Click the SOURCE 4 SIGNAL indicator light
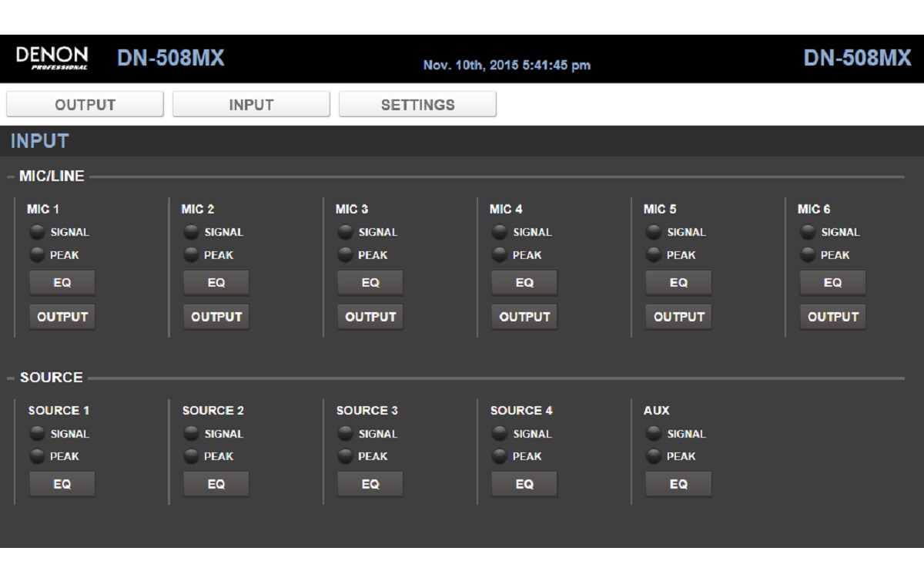Image resolution: width=924 pixels, height=578 pixels. pyautogui.click(x=499, y=434)
